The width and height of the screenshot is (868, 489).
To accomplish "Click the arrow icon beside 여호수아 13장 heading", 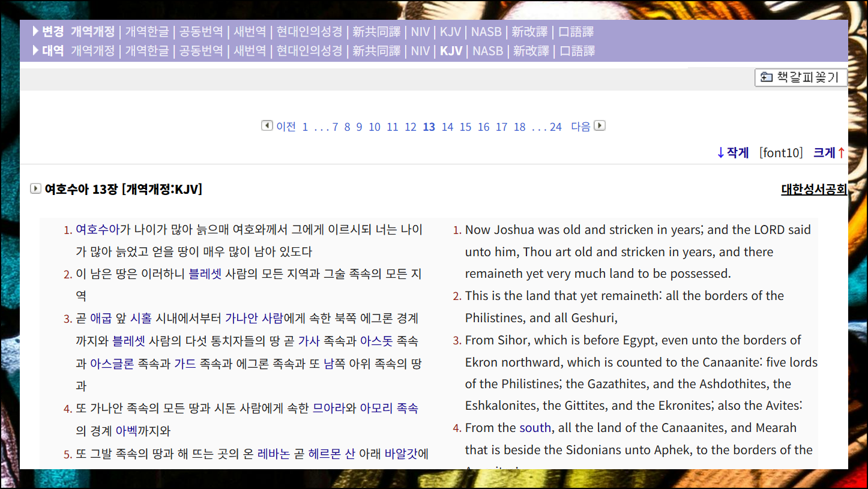I will pos(35,189).
